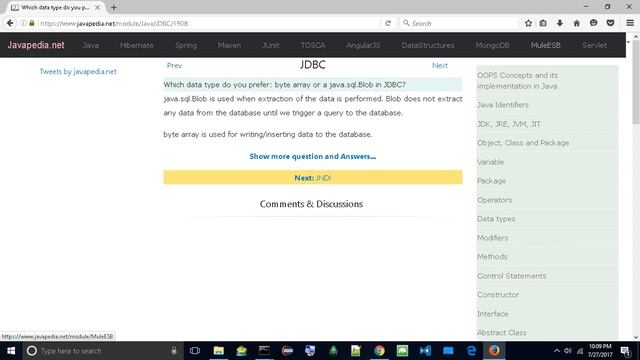The width and height of the screenshot is (640, 360).
Task: Open the AngularJS navbar item
Action: 363,45
